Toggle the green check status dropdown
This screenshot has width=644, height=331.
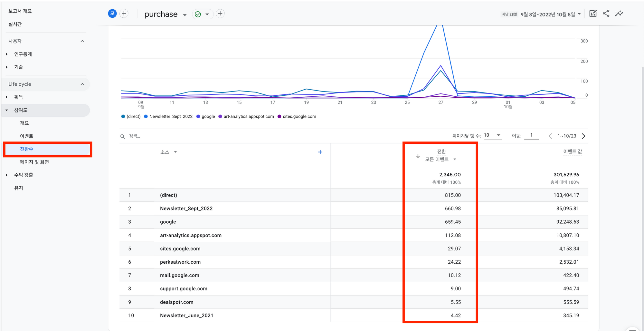click(203, 14)
